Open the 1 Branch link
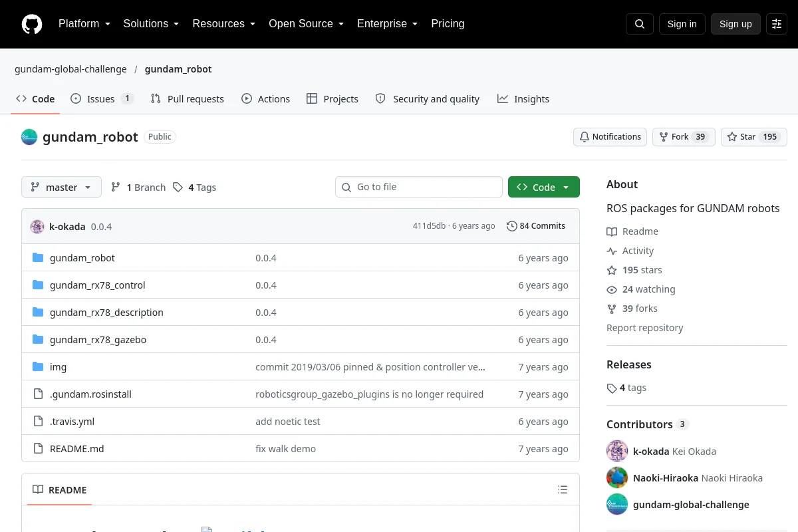This screenshot has width=798, height=532. (138, 188)
